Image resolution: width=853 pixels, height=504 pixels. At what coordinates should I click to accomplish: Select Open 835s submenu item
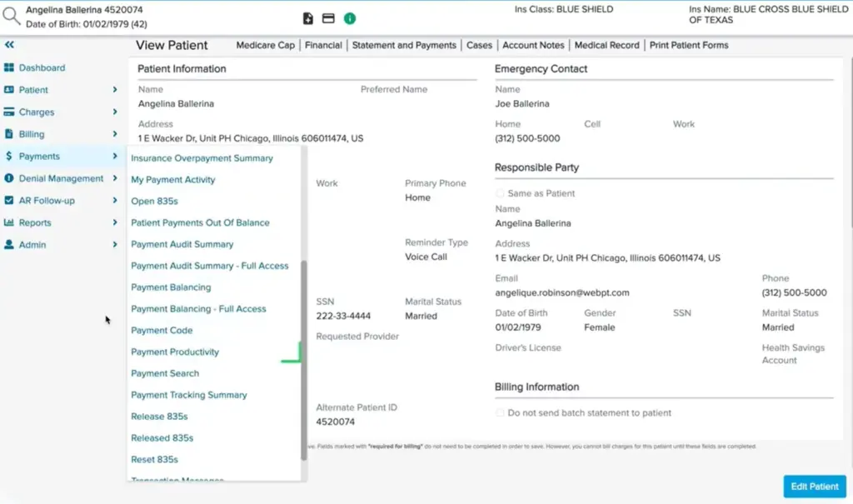[154, 202]
